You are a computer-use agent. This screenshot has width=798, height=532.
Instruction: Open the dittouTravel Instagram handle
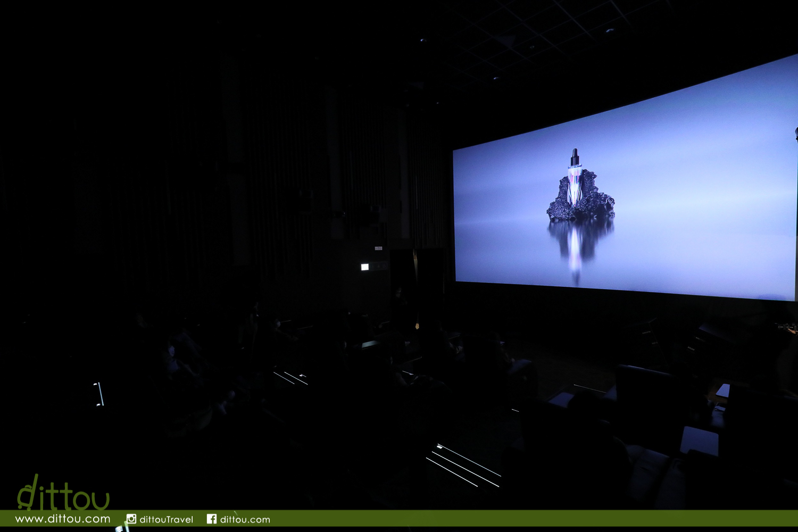(166, 519)
